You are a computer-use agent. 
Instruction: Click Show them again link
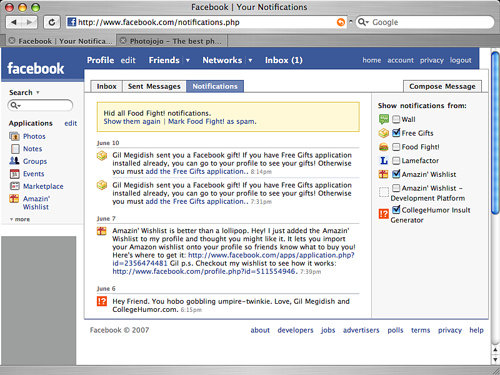(x=132, y=121)
